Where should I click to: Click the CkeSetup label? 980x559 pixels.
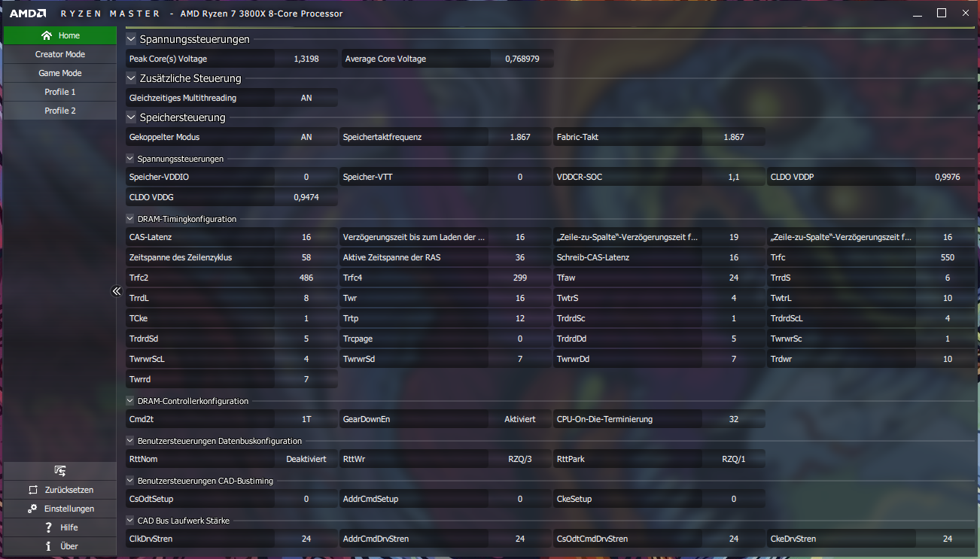coord(574,499)
